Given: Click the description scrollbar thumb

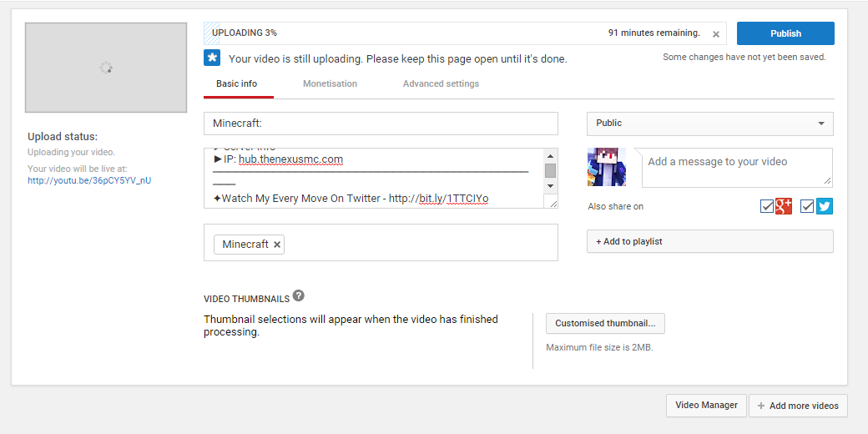Looking at the screenshot, I should pos(550,170).
